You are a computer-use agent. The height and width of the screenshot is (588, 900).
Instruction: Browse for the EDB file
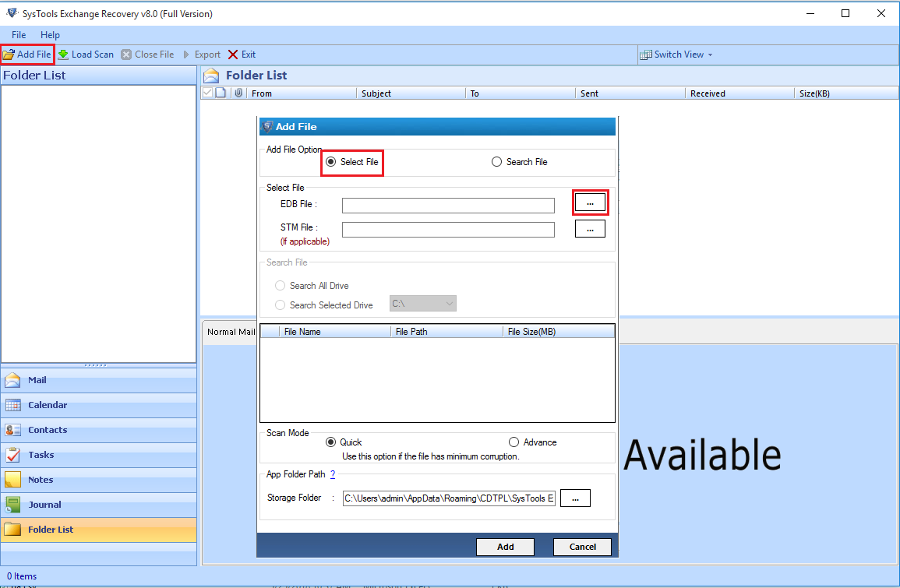(x=590, y=203)
